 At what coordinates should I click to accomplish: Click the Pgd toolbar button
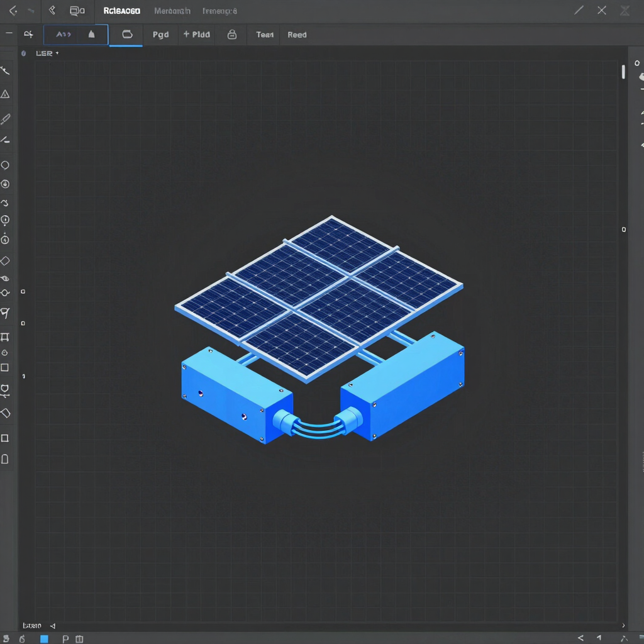click(x=160, y=35)
